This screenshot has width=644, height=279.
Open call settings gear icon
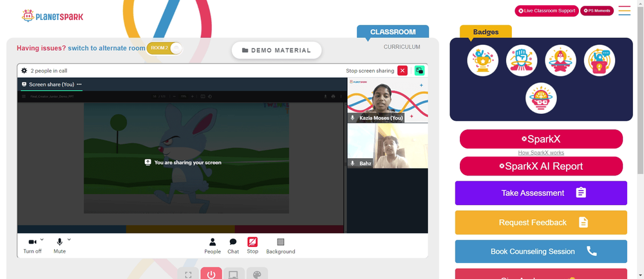(24, 71)
